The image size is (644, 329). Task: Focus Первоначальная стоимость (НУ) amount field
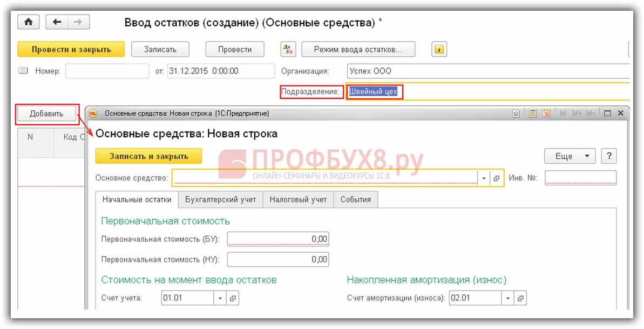pos(278,259)
